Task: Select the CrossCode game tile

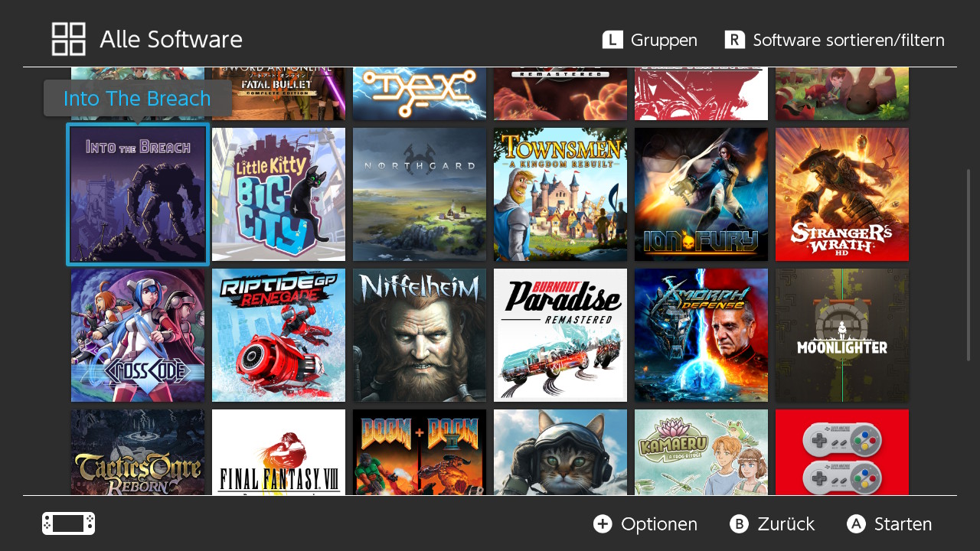Action: click(138, 335)
